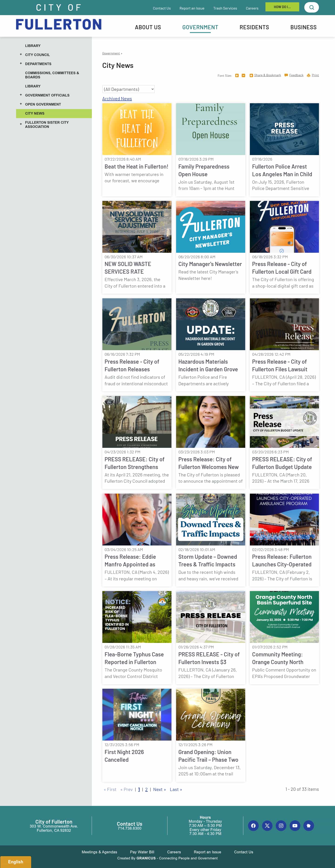Image resolution: width=335 pixels, height=868 pixels.
Task: Click the Print link
Action: [x=315, y=75]
